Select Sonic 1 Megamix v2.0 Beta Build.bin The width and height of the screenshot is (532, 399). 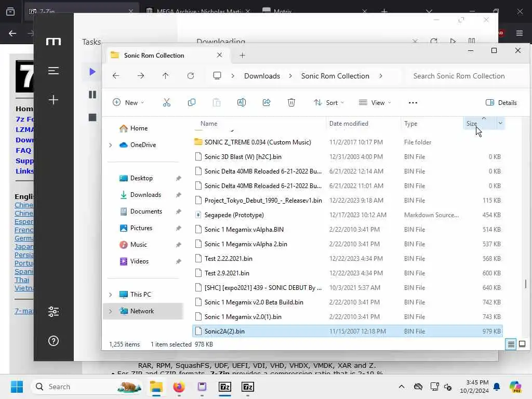254,302
